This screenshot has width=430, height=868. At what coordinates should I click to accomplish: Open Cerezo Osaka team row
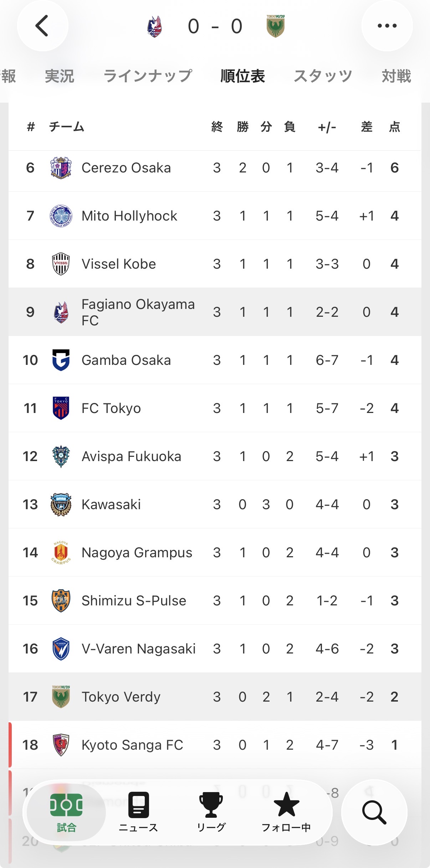tap(215, 168)
